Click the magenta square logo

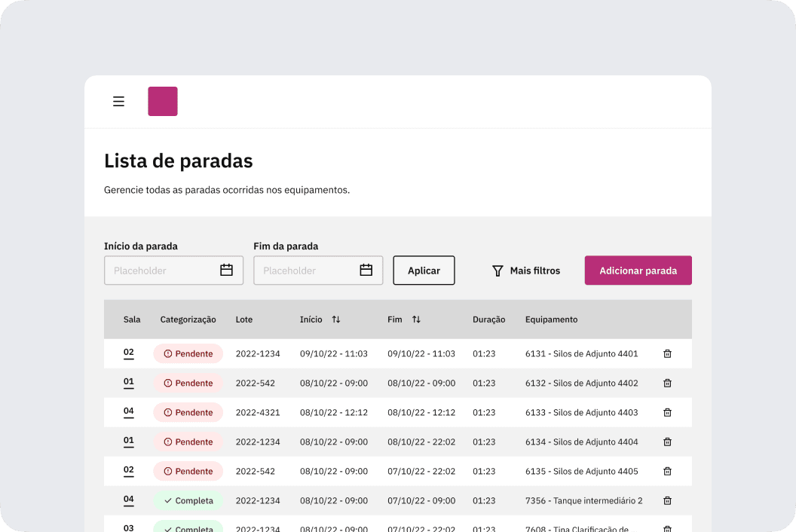click(x=163, y=101)
